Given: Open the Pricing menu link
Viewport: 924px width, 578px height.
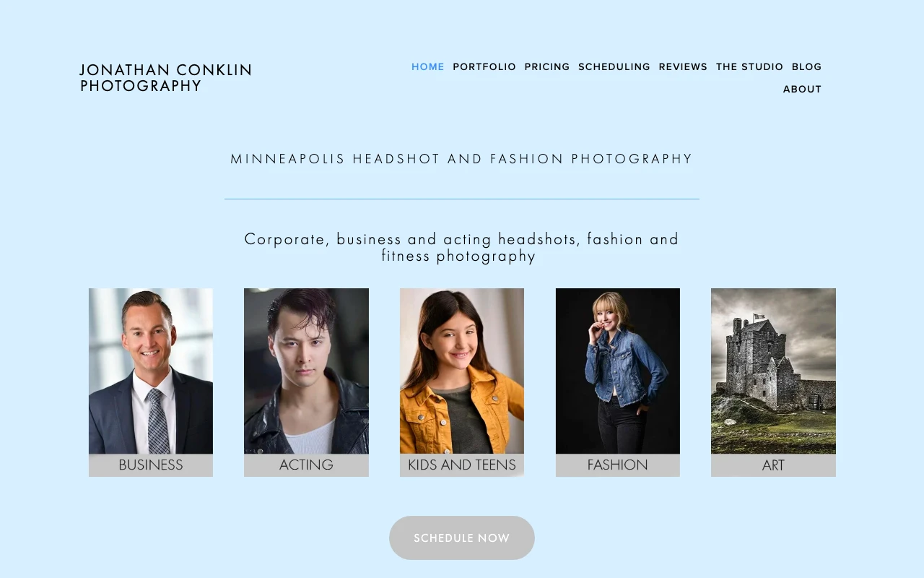Looking at the screenshot, I should coord(547,66).
